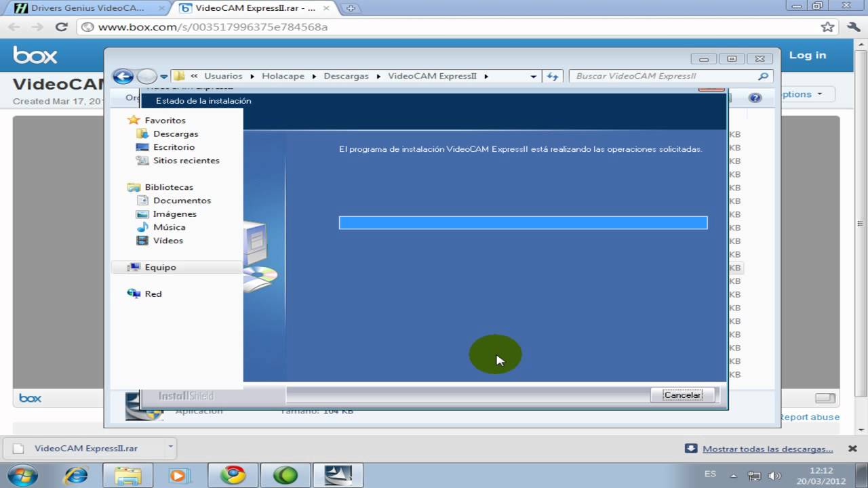Click the Red network icon
This screenshot has height=488, width=868.
click(134, 293)
